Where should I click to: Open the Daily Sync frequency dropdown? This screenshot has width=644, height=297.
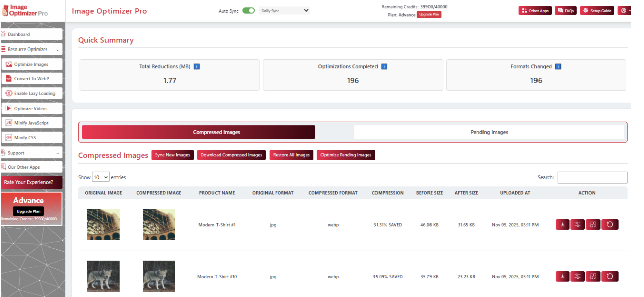[x=284, y=11]
